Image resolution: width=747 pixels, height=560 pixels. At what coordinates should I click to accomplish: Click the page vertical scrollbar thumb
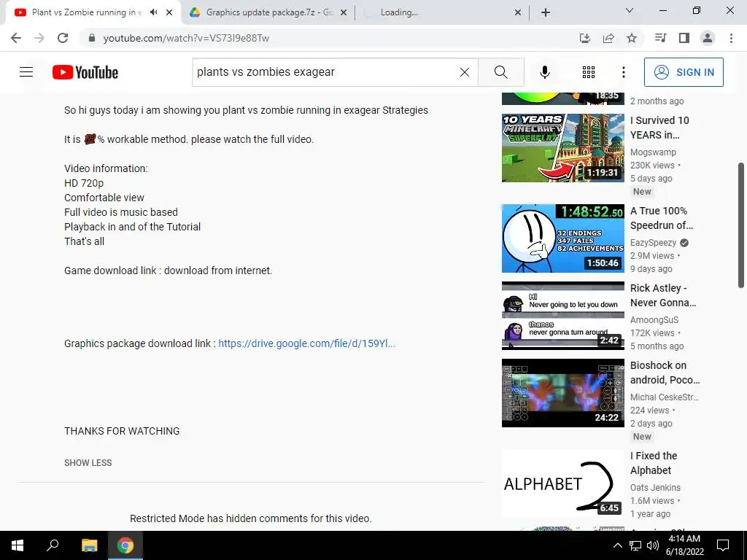(x=741, y=225)
